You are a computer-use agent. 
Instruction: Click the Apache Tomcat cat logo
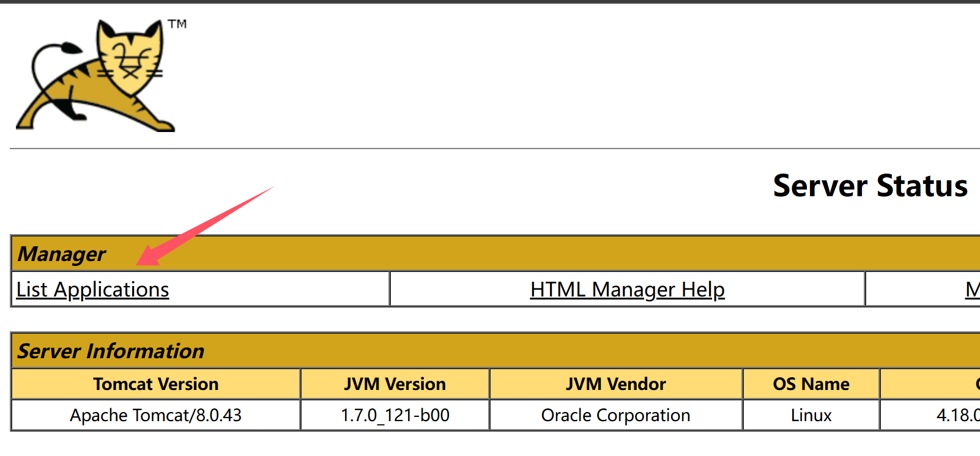coord(101,75)
